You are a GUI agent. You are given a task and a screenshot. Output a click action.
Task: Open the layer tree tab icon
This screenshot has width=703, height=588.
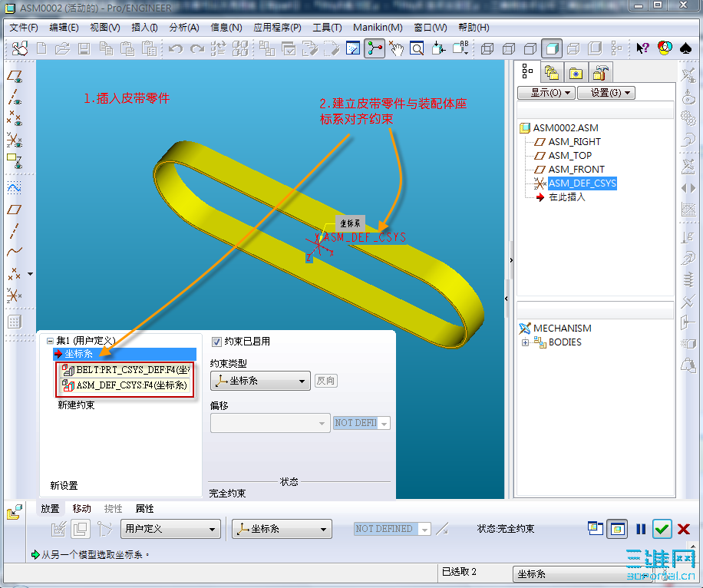pyautogui.click(x=552, y=72)
